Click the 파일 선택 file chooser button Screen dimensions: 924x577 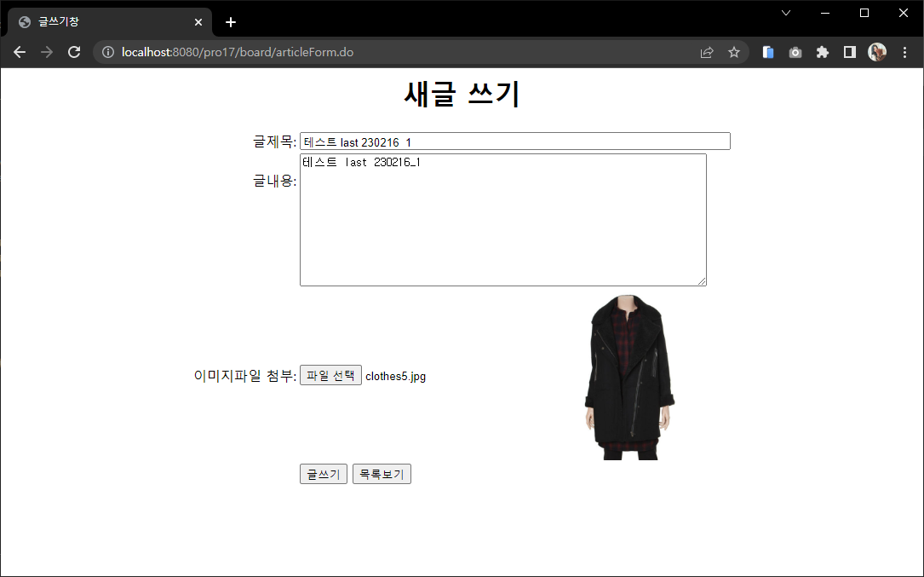click(x=330, y=375)
